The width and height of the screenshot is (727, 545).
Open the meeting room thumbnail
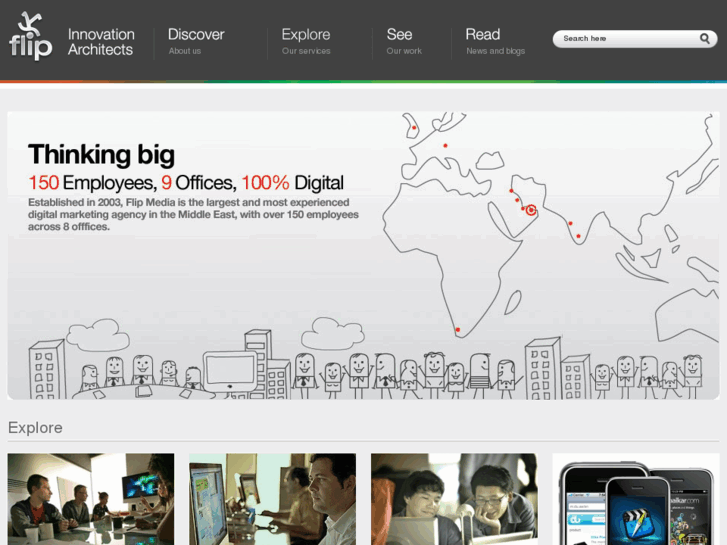[91, 499]
